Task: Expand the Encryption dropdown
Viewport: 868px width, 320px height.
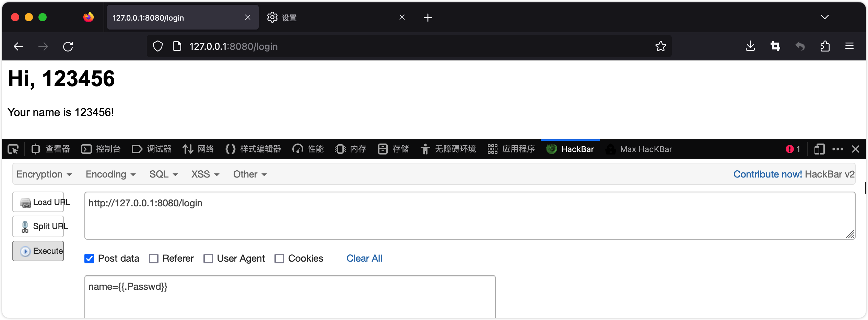Action: coord(44,174)
